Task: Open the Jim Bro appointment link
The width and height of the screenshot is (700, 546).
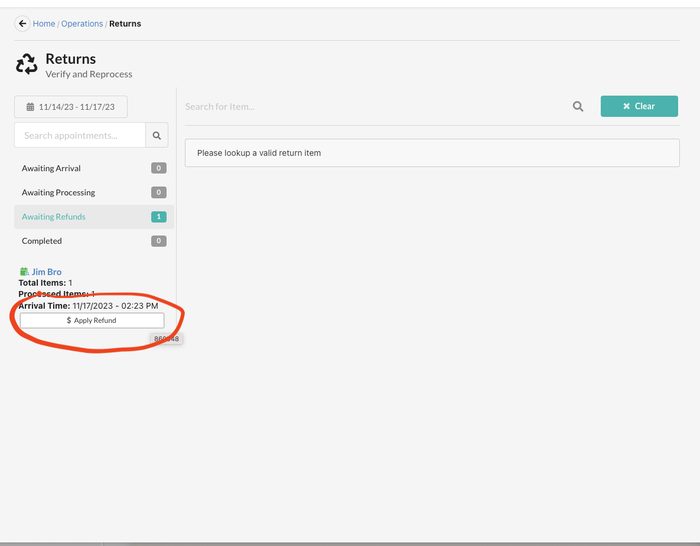Action: (46, 272)
